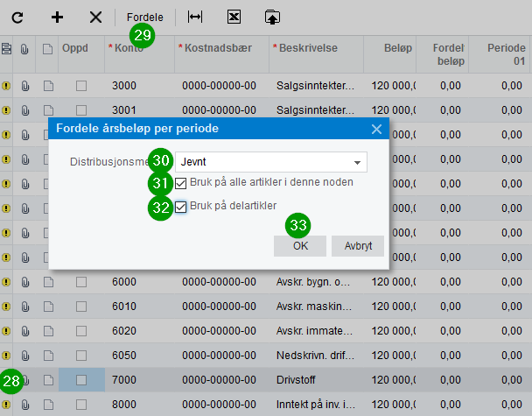This screenshot has height=416, width=532.
Task: Click Avbryt to cancel the dialog
Action: pos(358,246)
